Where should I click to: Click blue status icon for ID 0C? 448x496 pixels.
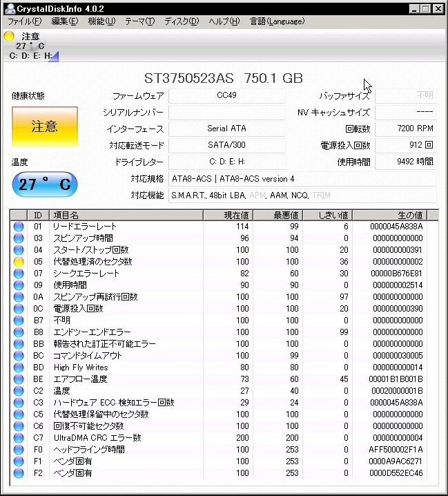[x=19, y=309]
